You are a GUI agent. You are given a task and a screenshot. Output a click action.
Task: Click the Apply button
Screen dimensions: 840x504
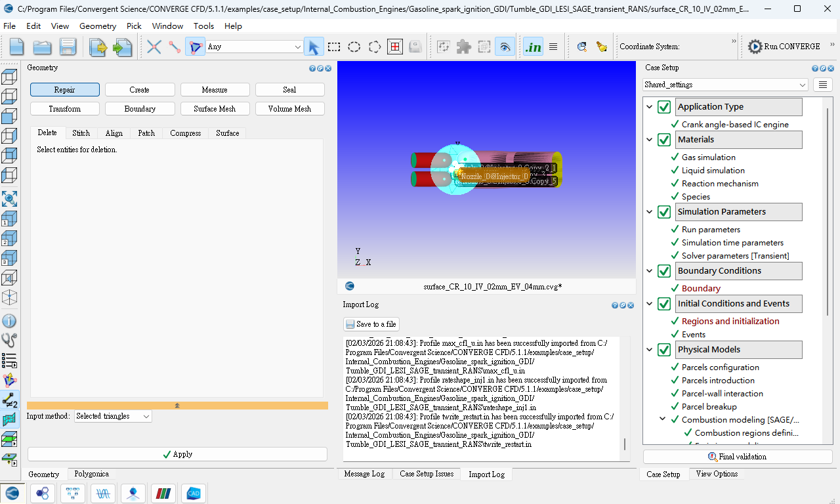(177, 454)
